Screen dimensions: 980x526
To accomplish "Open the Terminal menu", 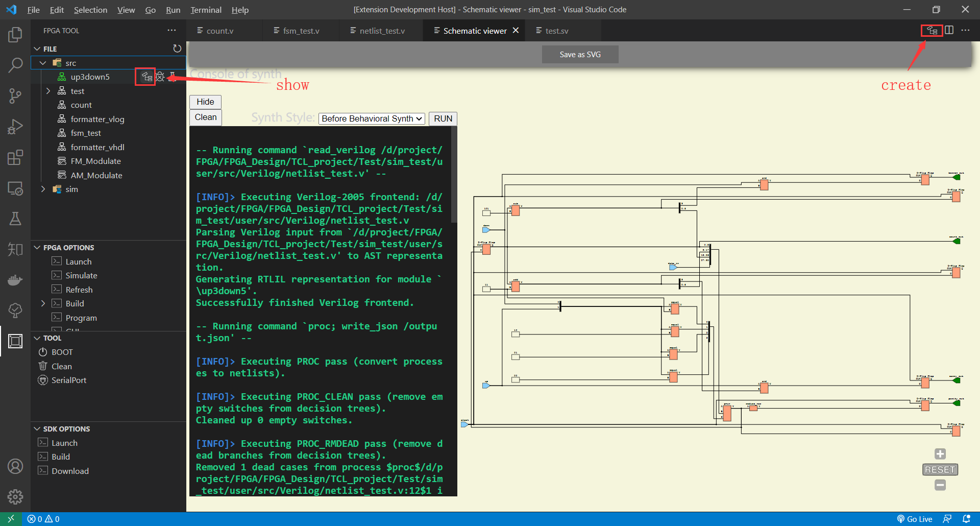I will point(206,10).
